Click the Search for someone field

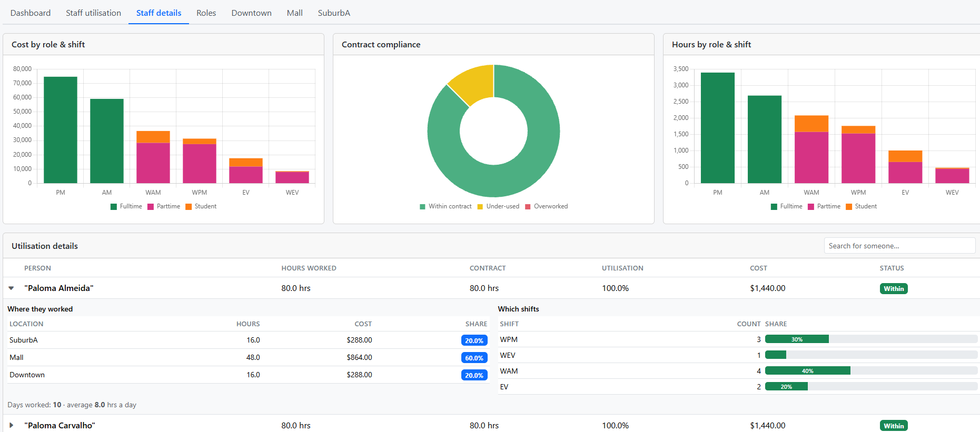coord(899,246)
